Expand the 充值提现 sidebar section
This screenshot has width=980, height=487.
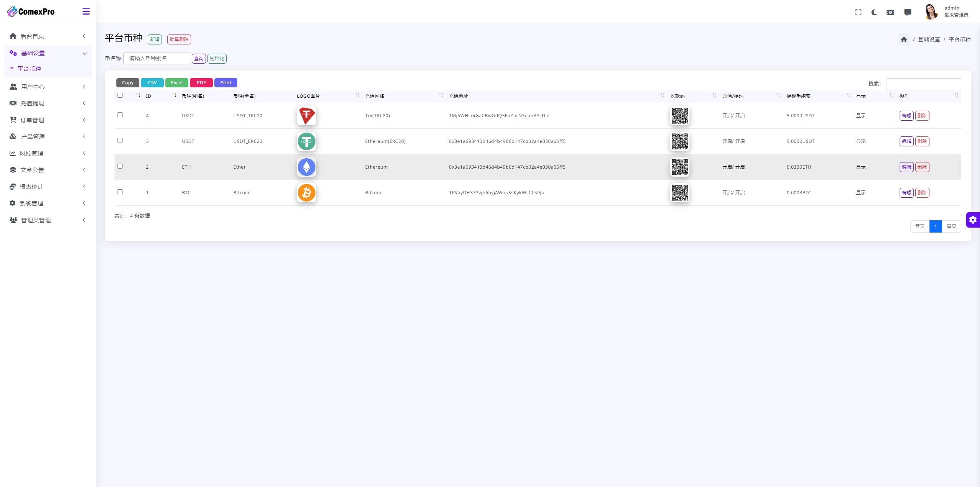coord(47,103)
